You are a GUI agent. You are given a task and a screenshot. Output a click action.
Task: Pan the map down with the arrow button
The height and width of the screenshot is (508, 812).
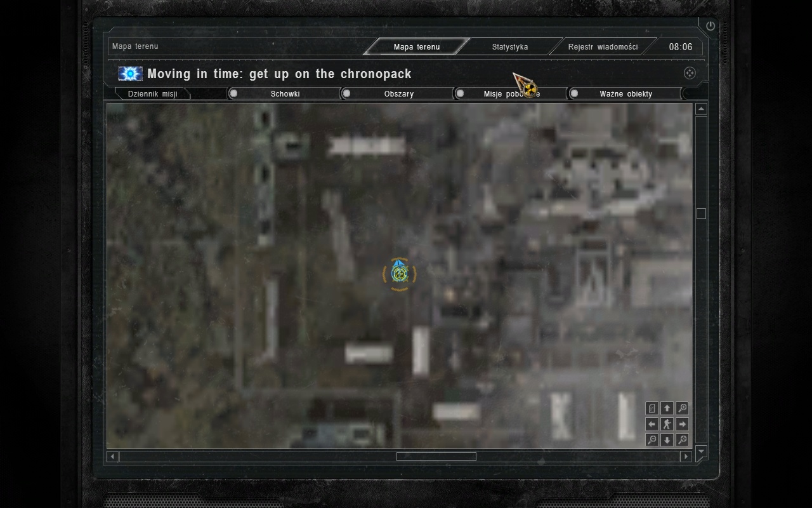(667, 439)
